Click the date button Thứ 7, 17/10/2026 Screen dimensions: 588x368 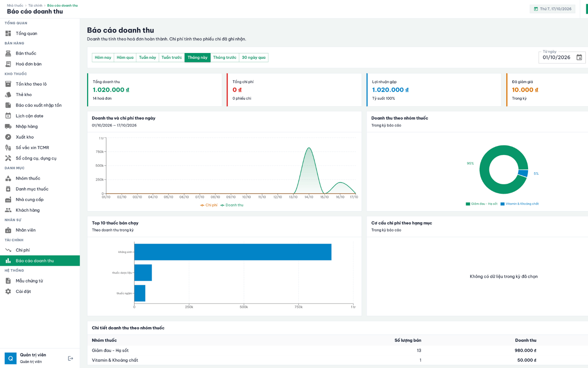click(552, 9)
